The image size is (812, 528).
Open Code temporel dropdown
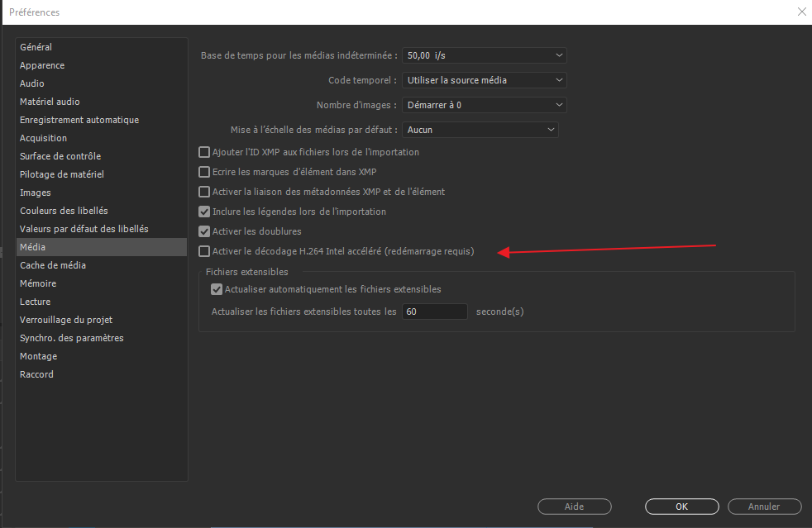point(485,80)
